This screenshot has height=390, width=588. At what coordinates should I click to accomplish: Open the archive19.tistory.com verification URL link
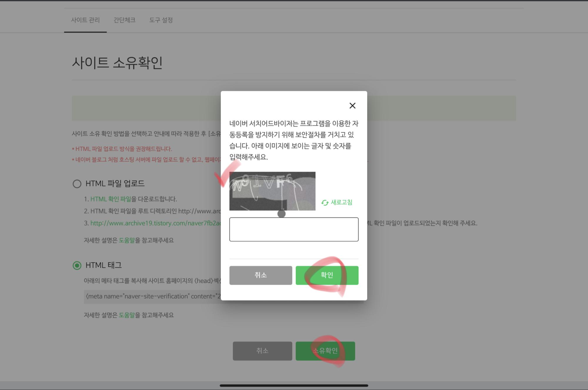pyautogui.click(x=155, y=223)
